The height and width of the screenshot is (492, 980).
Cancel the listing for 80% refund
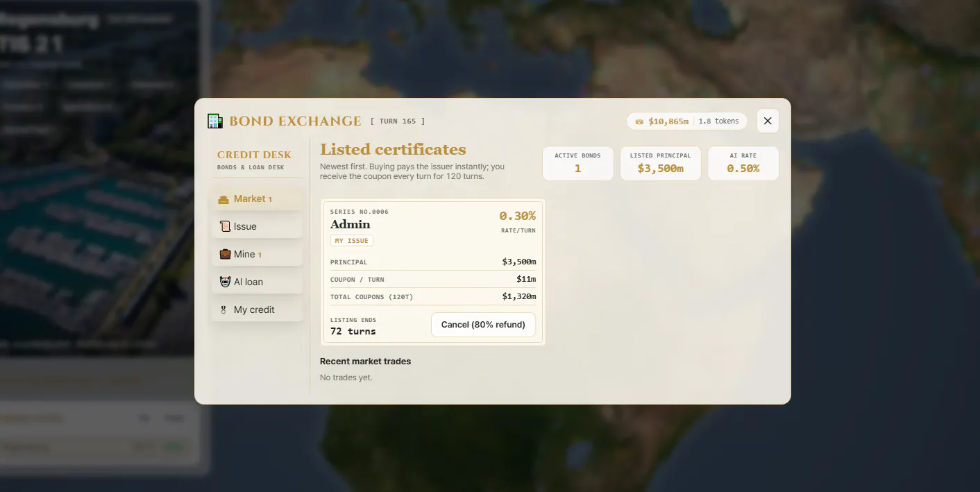coord(483,325)
